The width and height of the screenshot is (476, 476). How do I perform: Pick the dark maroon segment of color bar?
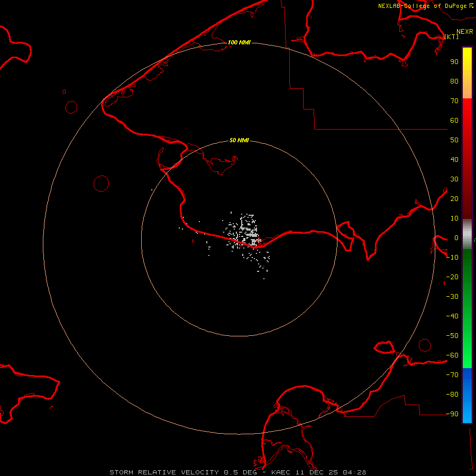(467, 204)
